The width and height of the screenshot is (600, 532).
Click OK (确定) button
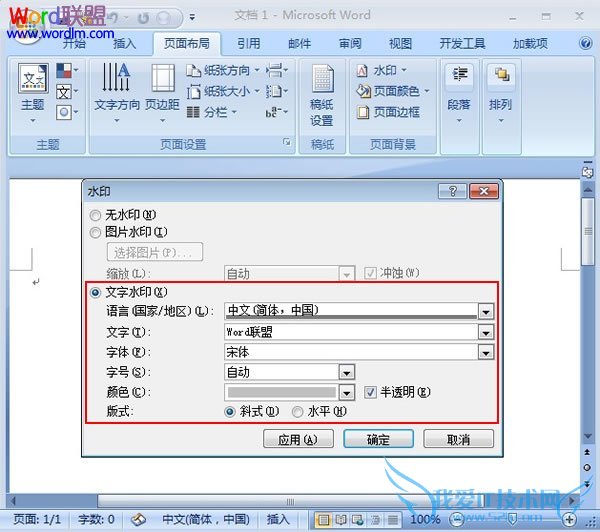coord(378,439)
